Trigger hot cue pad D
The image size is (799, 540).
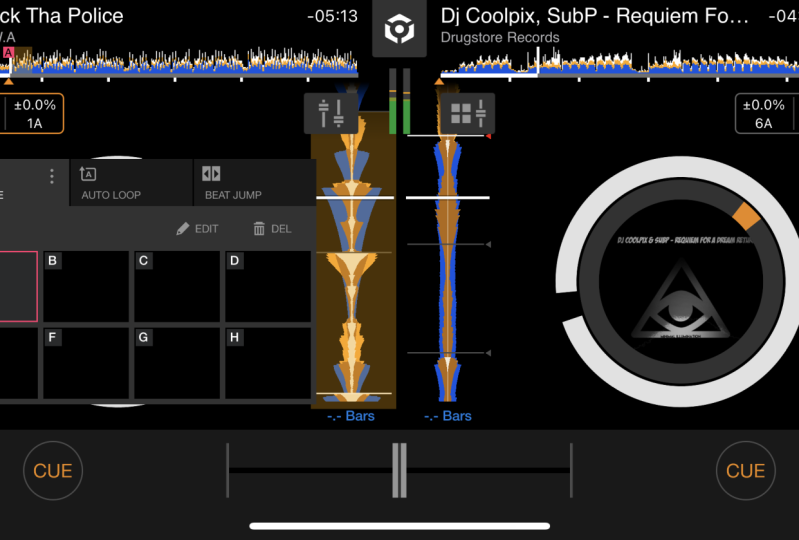[268, 286]
